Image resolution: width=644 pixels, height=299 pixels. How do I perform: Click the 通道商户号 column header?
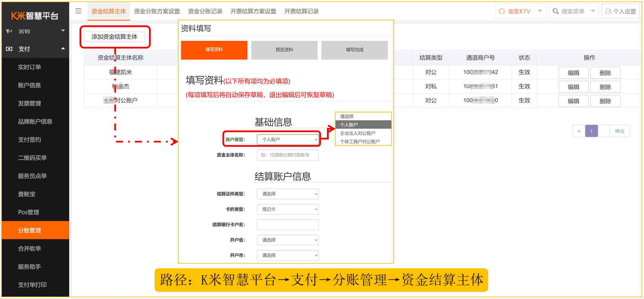tap(480, 58)
